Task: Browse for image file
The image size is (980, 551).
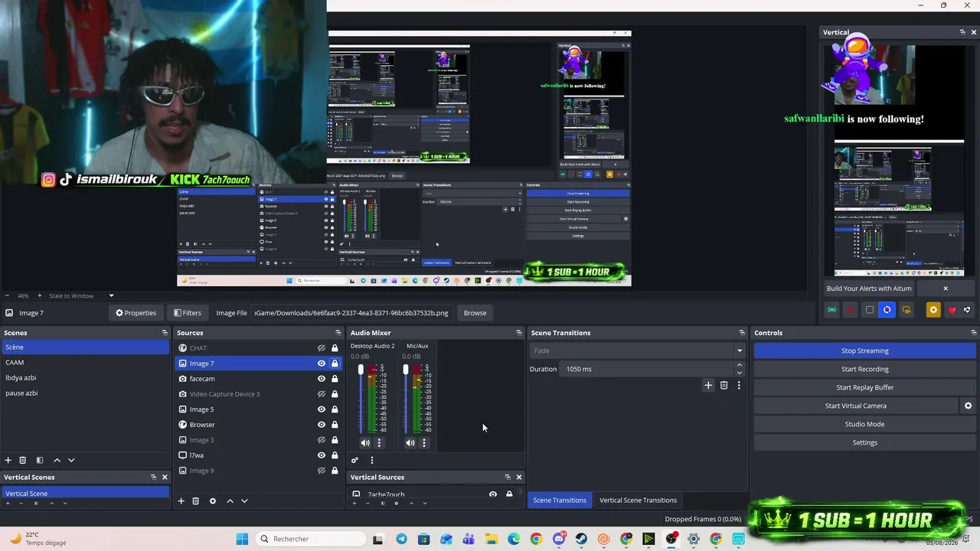Action: (475, 313)
